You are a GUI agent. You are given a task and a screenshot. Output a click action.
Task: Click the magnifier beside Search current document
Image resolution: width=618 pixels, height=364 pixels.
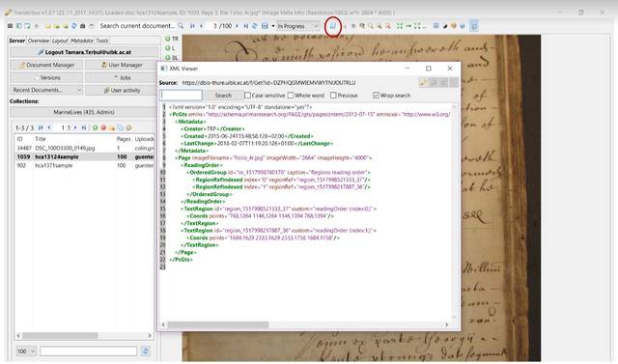(x=181, y=26)
